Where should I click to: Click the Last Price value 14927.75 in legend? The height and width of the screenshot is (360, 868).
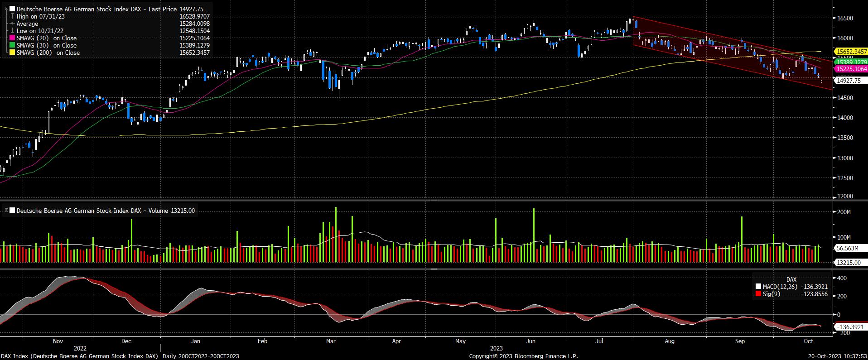click(x=191, y=9)
